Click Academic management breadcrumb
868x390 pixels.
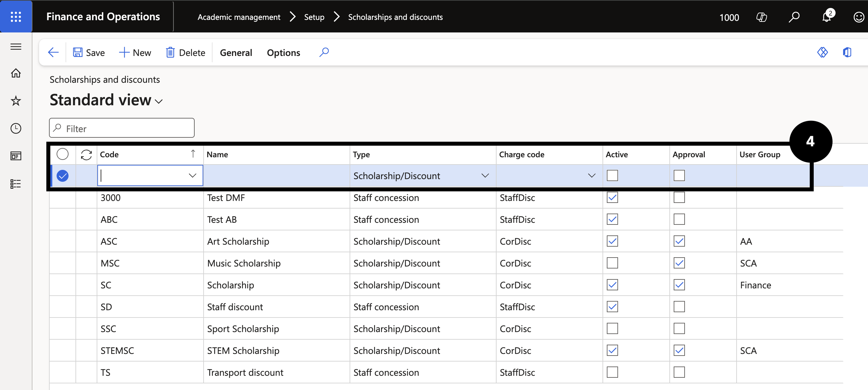click(239, 17)
